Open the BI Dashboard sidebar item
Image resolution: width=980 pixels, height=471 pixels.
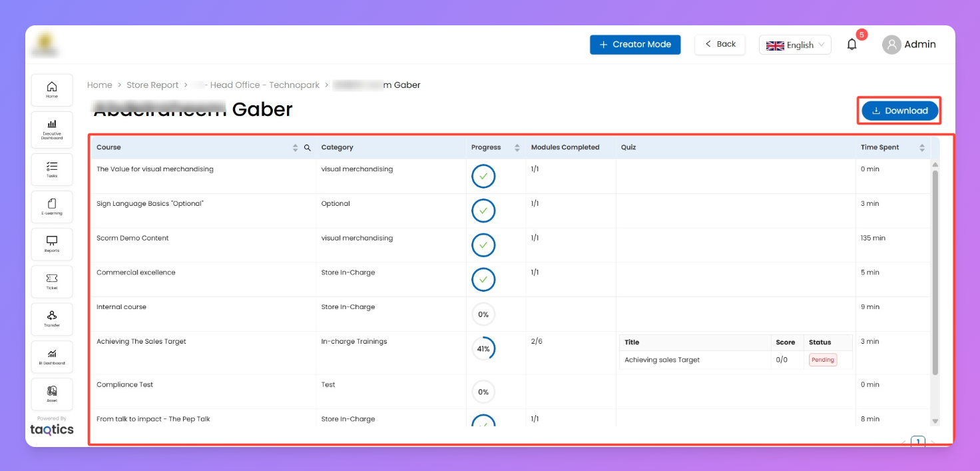click(52, 356)
